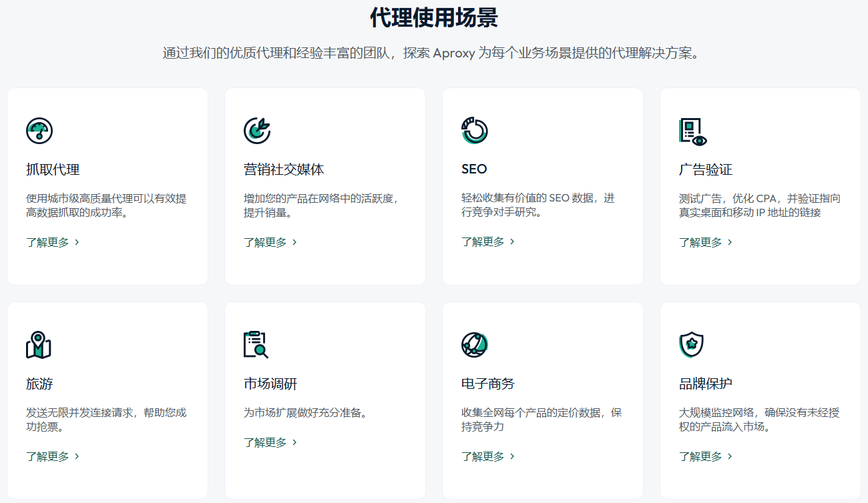This screenshot has width=868, height=503.
Task: Select the 营销社交媒体 card title
Action: coord(284,169)
